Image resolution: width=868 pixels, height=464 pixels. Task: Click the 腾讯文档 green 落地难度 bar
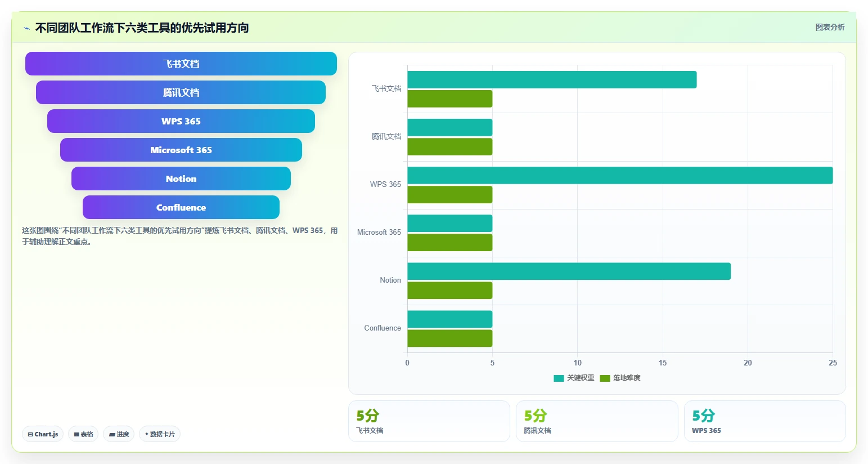point(450,146)
